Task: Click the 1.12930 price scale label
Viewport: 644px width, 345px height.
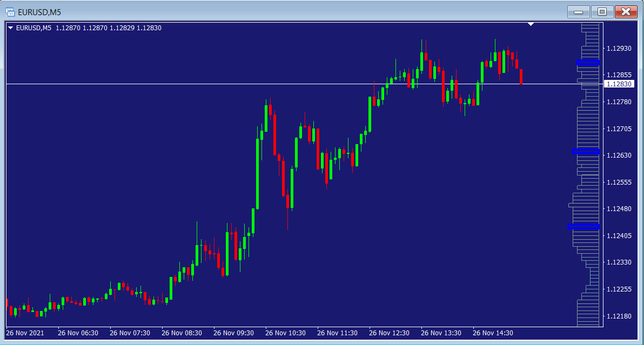Action: point(619,49)
